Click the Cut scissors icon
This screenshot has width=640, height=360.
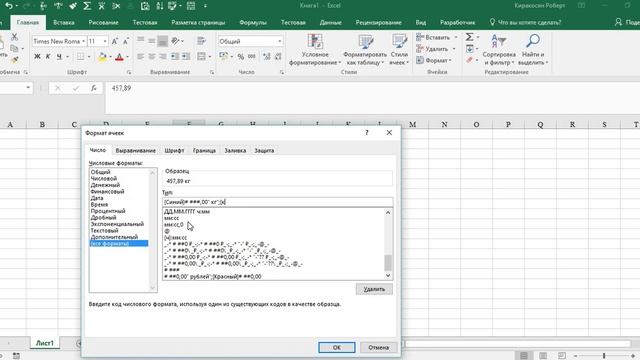14,37
